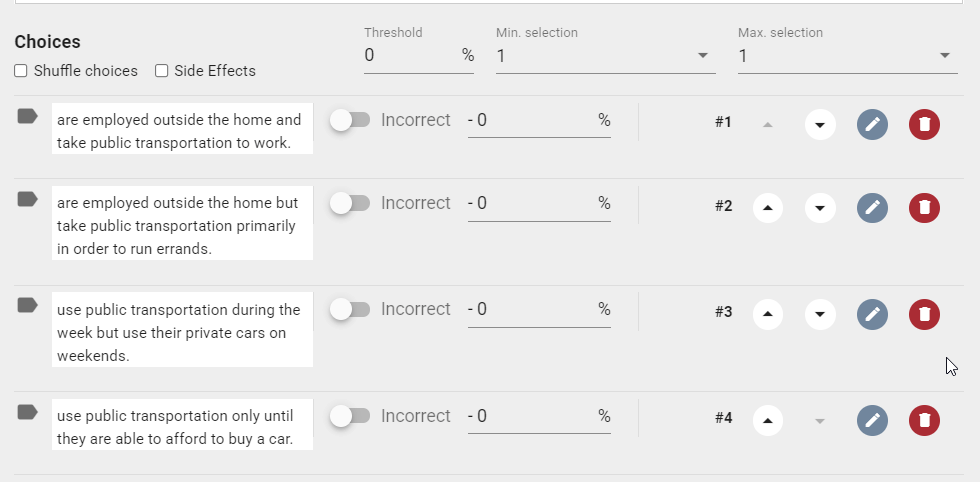
Task: Click the tag icon beside choice #1
Action: point(28,116)
